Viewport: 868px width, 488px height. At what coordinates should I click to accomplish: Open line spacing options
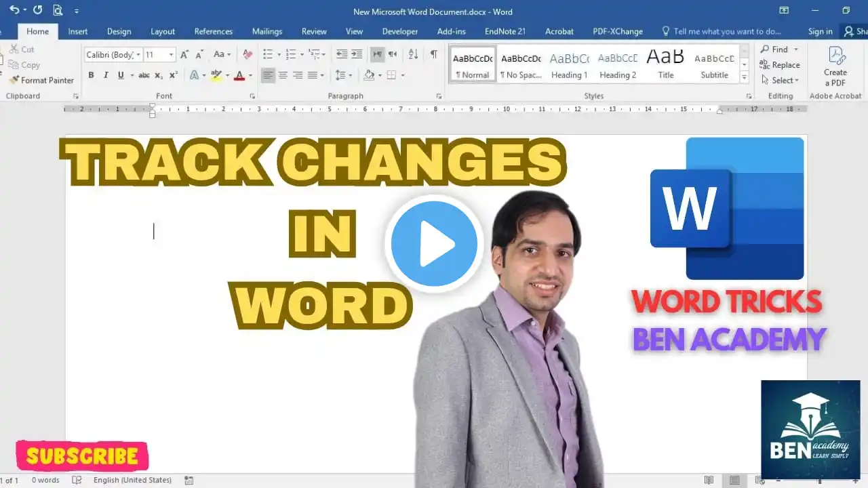pos(343,75)
